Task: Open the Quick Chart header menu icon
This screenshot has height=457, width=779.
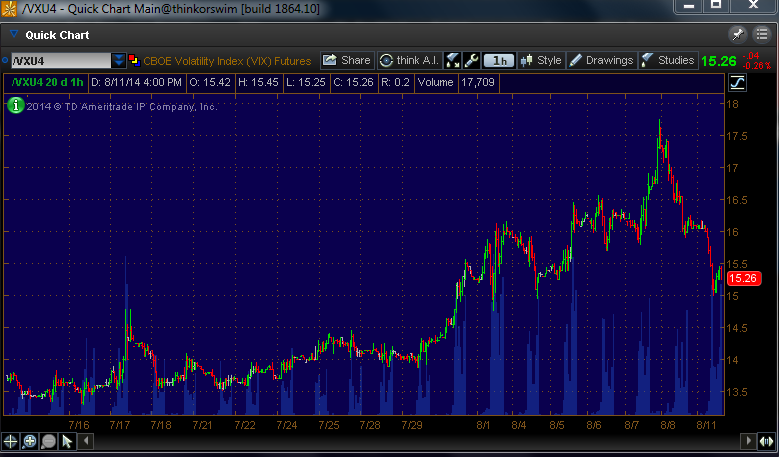Action: pos(761,34)
